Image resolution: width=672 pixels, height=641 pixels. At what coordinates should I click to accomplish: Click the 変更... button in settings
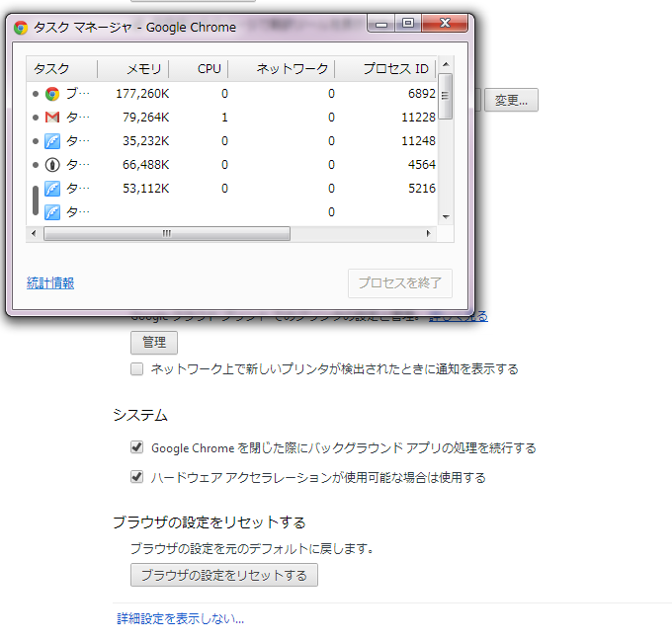[511, 100]
